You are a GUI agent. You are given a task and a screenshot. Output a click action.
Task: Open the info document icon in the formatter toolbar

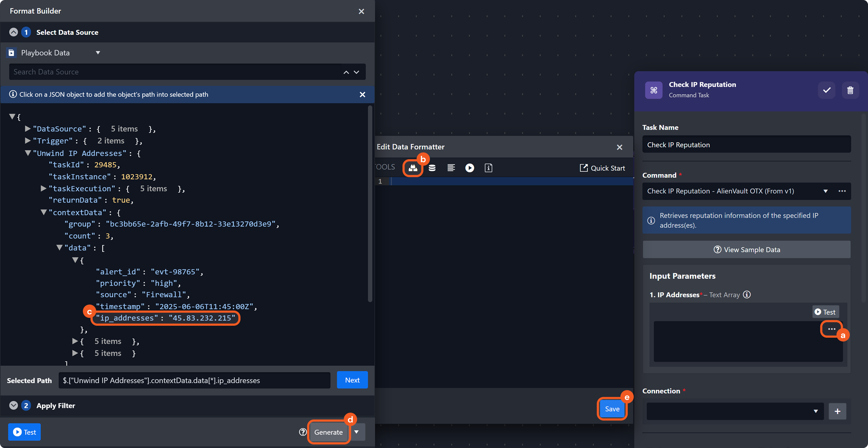[x=488, y=168]
